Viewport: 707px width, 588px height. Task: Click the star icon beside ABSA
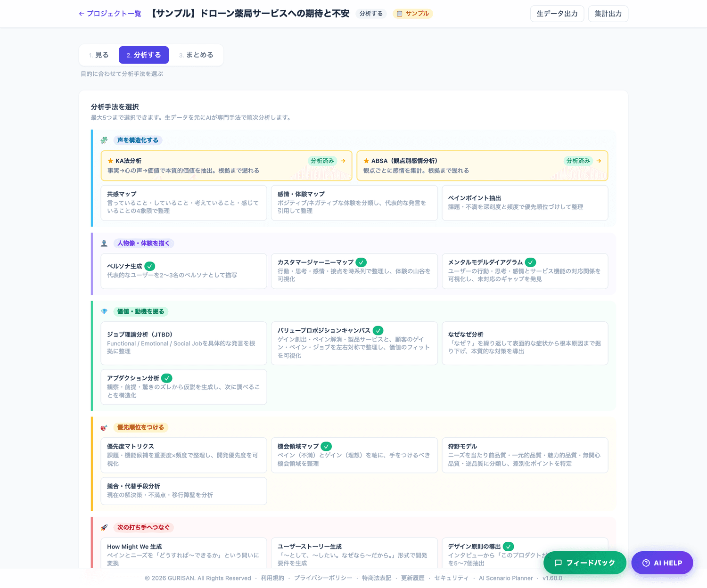tap(366, 161)
